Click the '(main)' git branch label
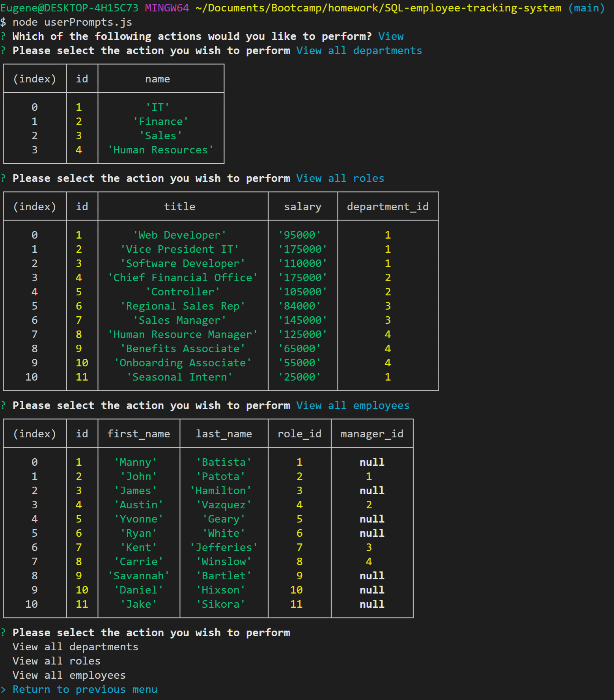Viewport: 614px width, 700px height. (586, 8)
